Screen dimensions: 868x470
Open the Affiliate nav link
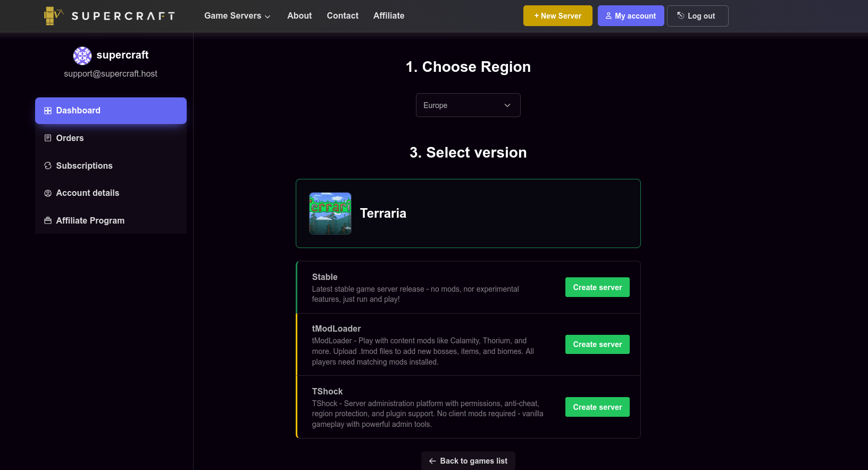(389, 16)
